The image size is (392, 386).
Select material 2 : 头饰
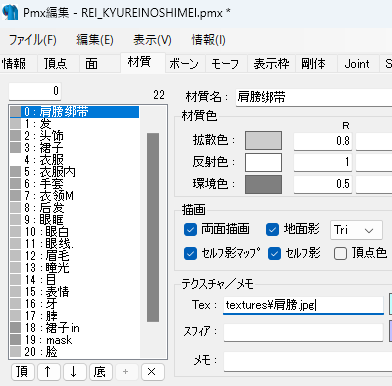pos(74,136)
